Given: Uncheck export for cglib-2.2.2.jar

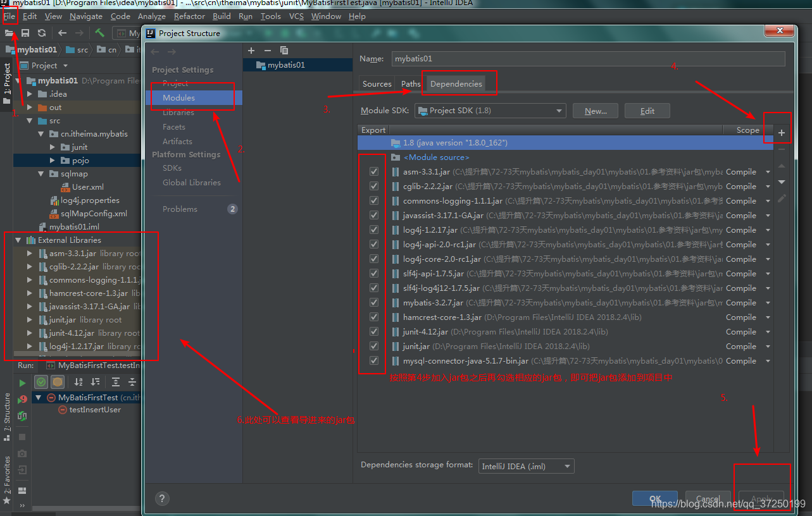Looking at the screenshot, I should pos(374,187).
